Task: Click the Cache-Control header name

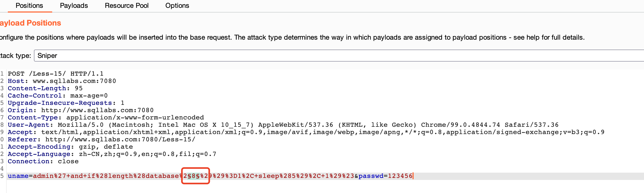Action: point(35,96)
